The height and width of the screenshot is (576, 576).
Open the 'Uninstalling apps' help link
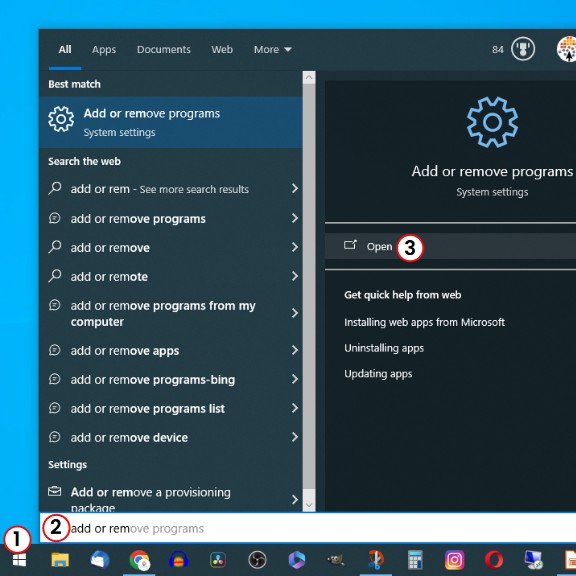point(384,348)
